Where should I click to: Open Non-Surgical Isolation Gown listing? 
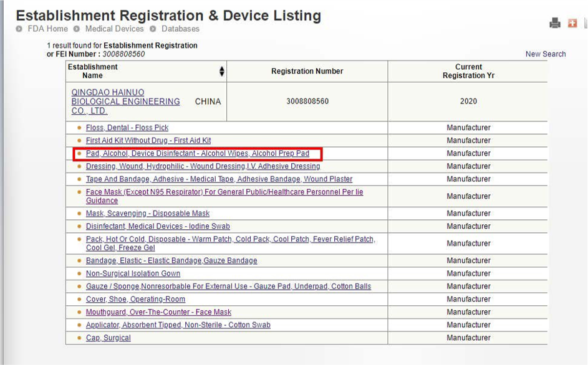click(x=133, y=273)
